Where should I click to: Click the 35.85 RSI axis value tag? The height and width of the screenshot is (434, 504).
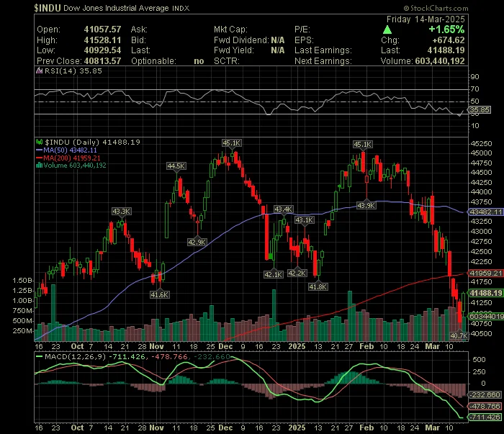pyautogui.click(x=480, y=110)
